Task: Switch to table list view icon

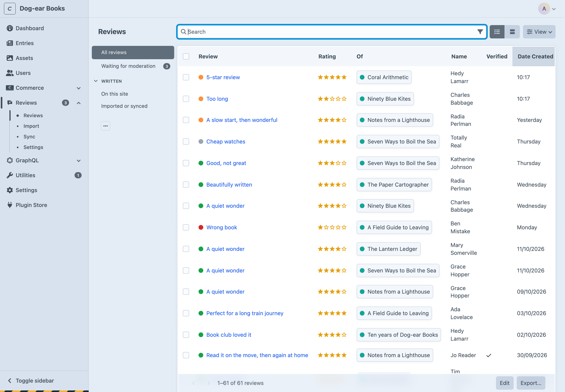Action: click(497, 32)
